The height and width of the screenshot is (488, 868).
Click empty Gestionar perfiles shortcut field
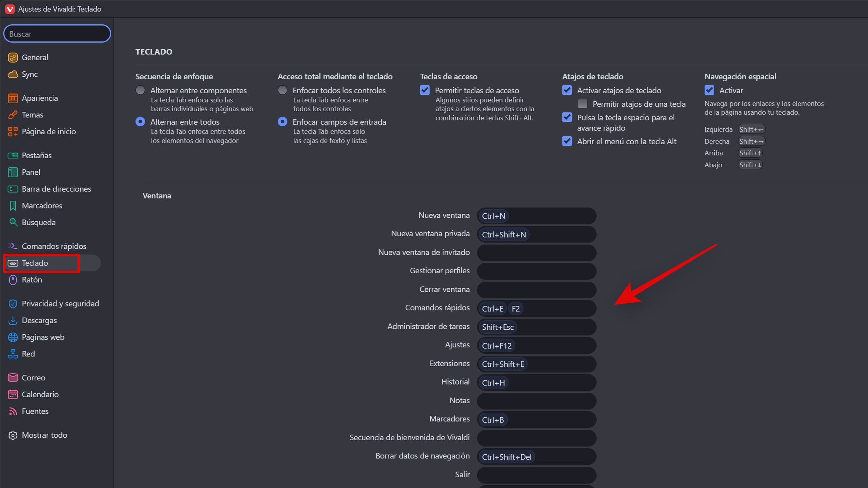click(537, 271)
